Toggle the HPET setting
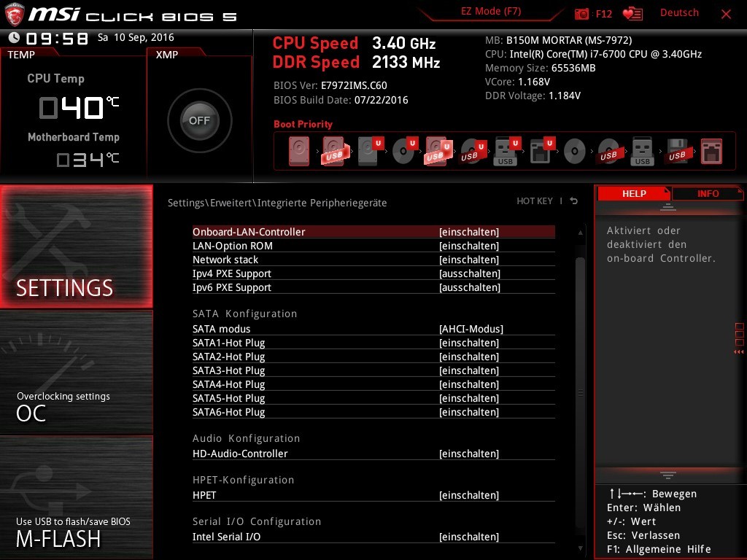This screenshot has width=747, height=560. [373, 495]
